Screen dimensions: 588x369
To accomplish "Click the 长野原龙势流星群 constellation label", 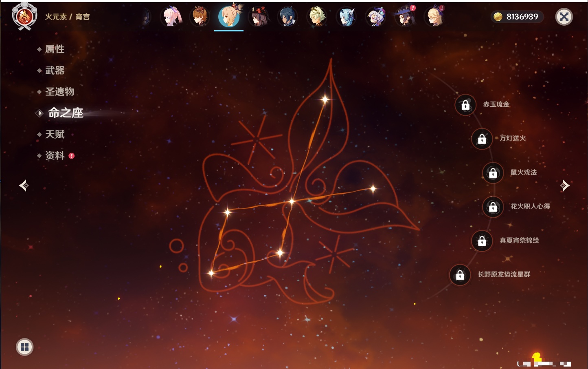I will click(504, 274).
